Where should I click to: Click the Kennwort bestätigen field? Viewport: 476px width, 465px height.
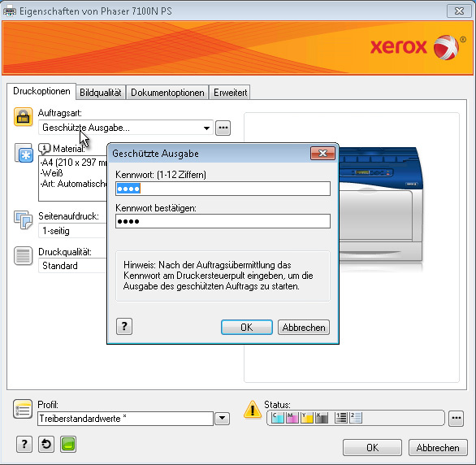223,221
